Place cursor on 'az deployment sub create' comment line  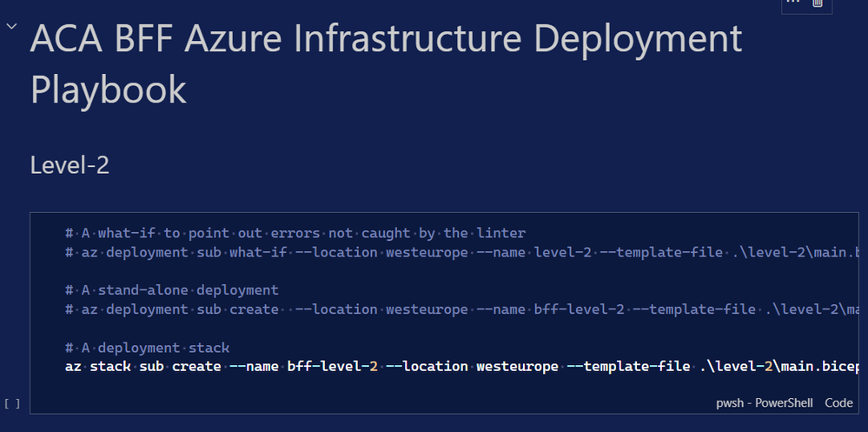click(461, 309)
